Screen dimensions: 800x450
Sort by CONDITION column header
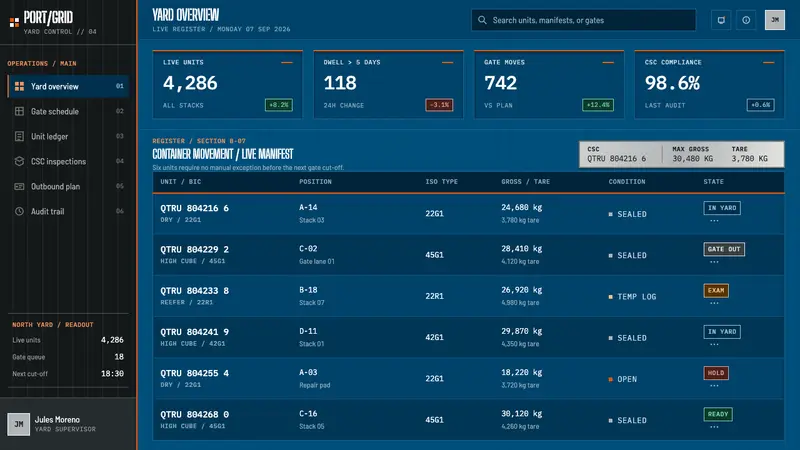pyautogui.click(x=627, y=182)
